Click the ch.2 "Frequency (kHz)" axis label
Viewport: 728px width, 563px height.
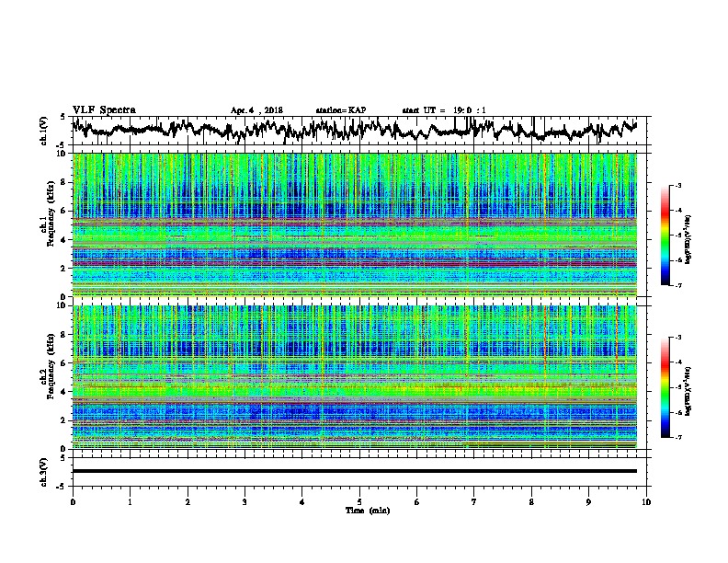(x=51, y=367)
